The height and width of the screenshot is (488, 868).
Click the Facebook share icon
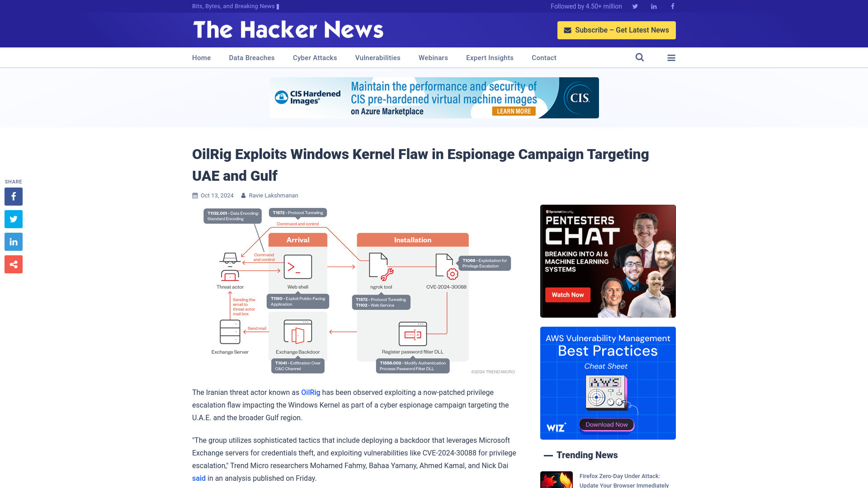13,197
